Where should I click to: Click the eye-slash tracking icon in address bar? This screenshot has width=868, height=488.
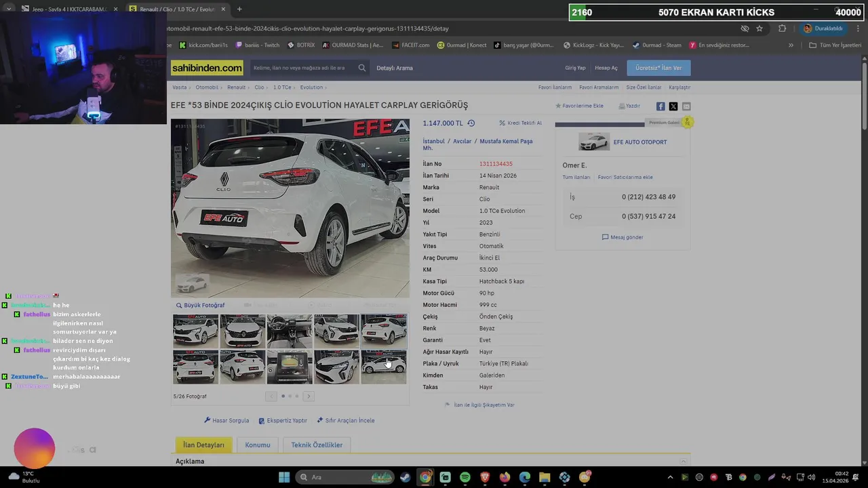[x=745, y=28]
